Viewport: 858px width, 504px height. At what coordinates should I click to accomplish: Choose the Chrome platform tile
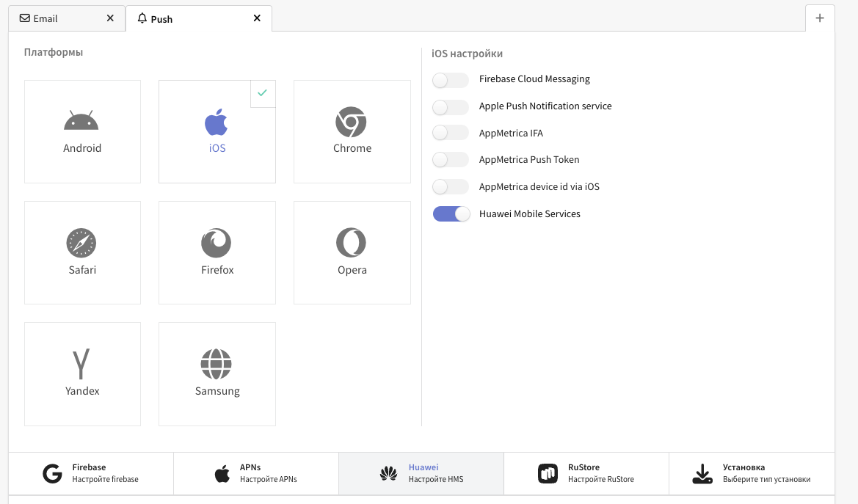tap(352, 131)
